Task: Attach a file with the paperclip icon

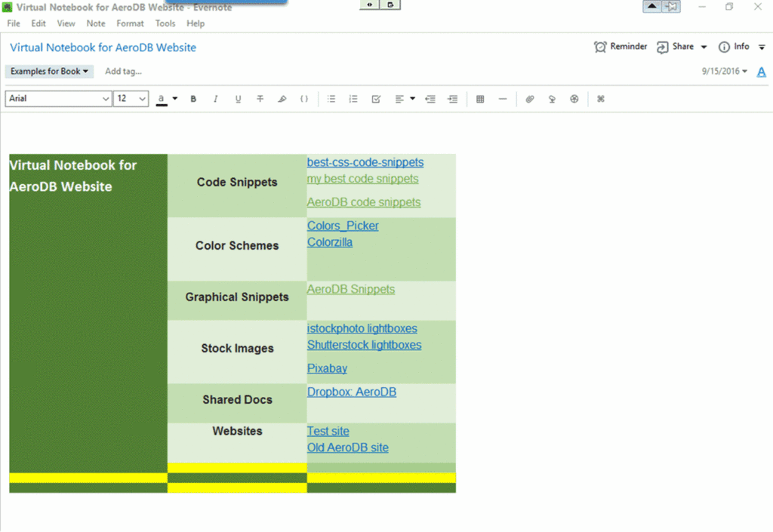Action: 530,99
